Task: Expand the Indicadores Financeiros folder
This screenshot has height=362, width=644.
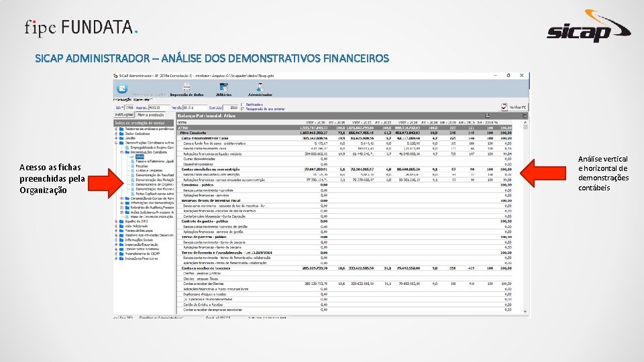Action: click(116, 259)
